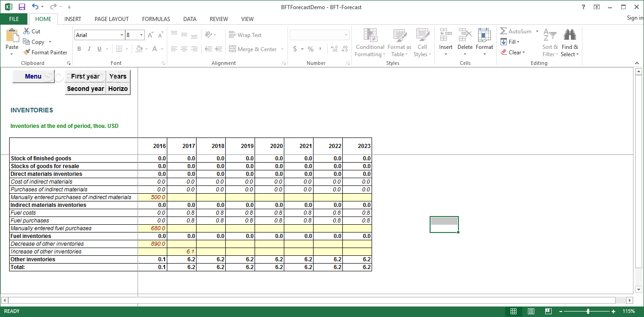
Task: Apply comma style number format
Action: tap(320, 49)
